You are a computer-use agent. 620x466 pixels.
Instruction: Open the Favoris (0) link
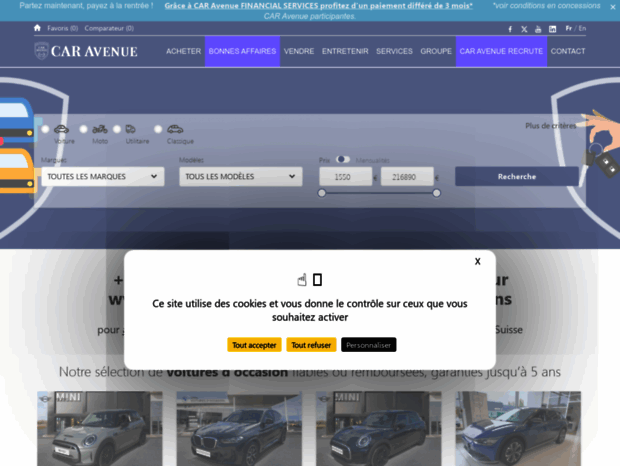click(x=62, y=28)
